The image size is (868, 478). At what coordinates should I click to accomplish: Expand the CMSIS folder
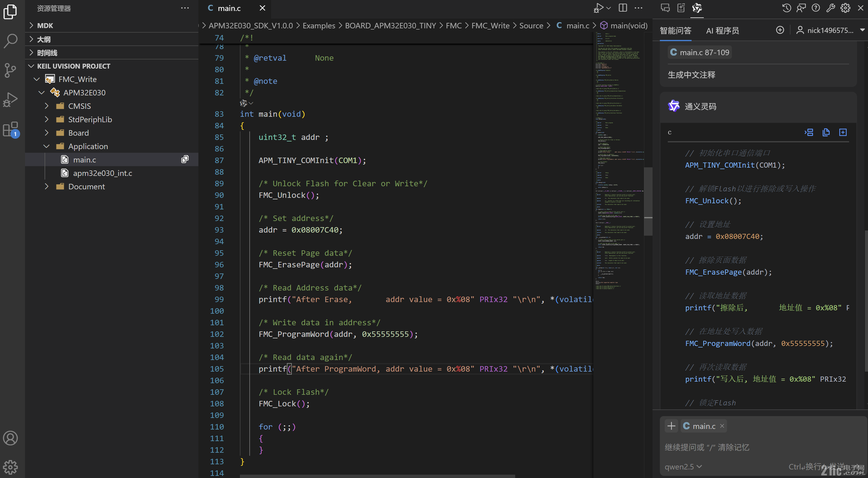coord(46,106)
